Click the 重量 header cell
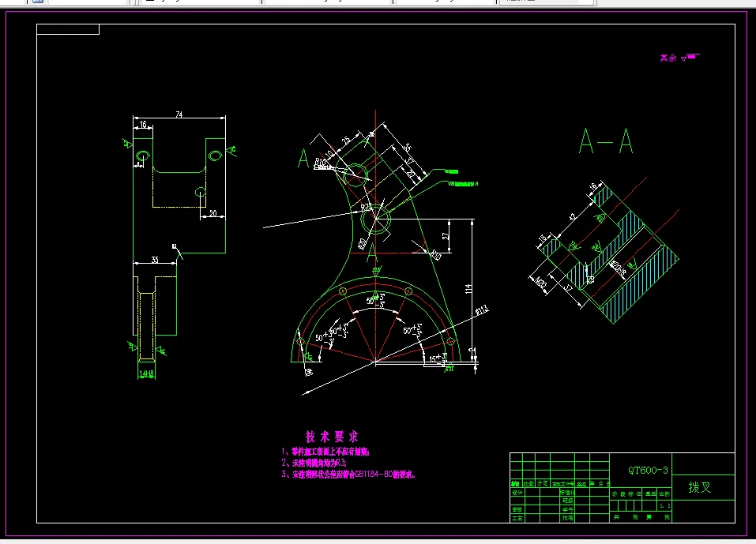The height and width of the screenshot is (544, 756). (650, 494)
